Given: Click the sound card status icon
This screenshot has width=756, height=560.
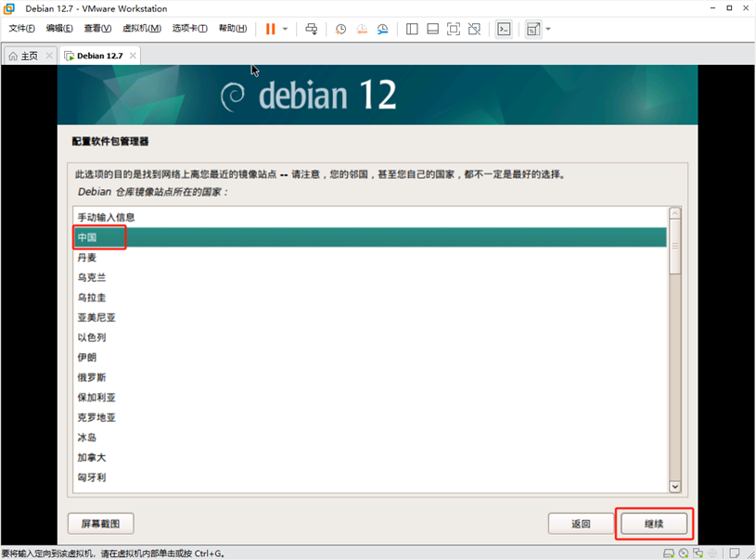Looking at the screenshot, I should (712, 554).
